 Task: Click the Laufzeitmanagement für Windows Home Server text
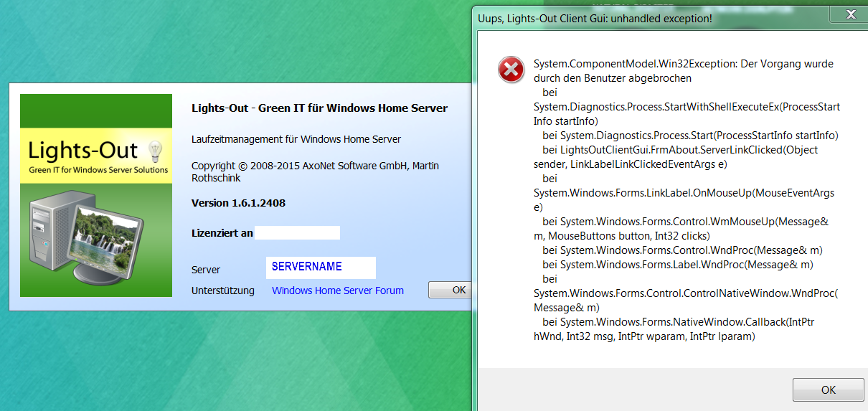(x=296, y=139)
